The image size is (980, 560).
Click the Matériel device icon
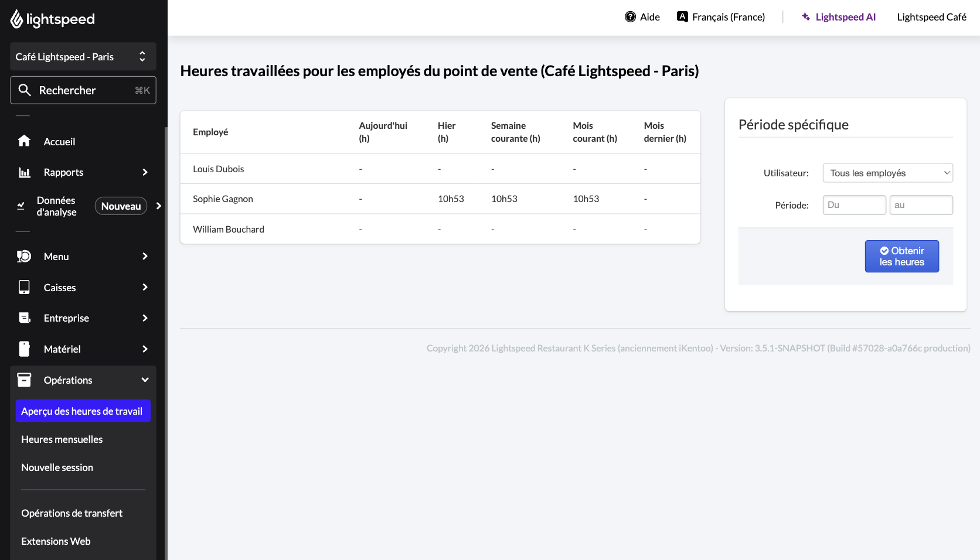coord(24,349)
